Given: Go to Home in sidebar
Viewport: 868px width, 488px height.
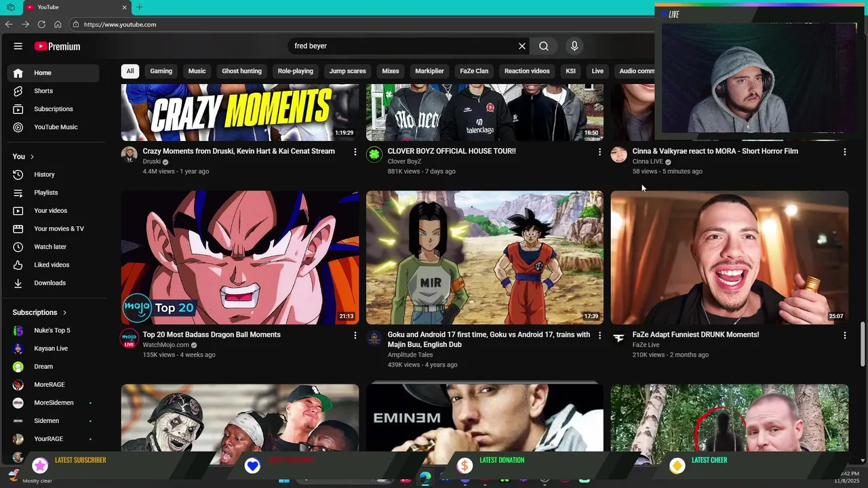Looking at the screenshot, I should [54, 73].
